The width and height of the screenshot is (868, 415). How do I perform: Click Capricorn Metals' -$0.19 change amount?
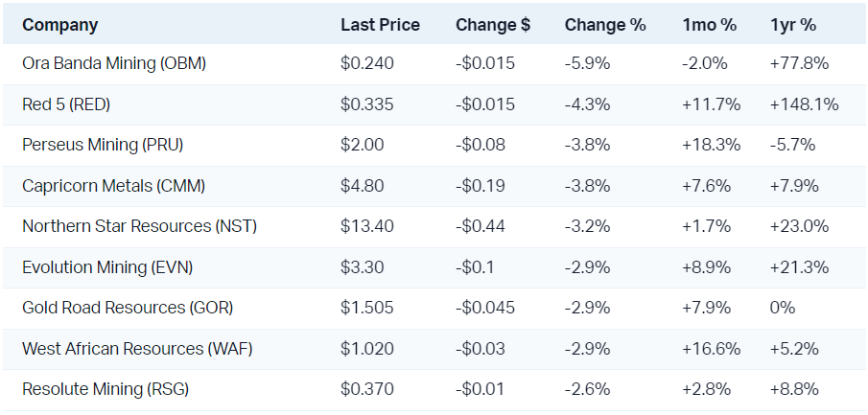pyautogui.click(x=481, y=186)
